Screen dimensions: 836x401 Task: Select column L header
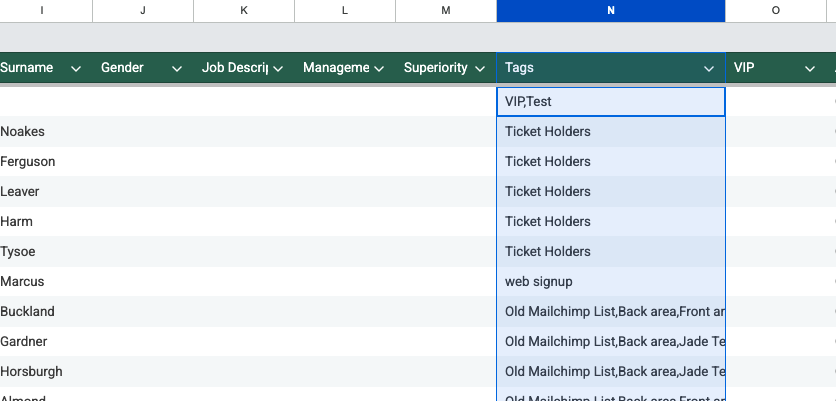[345, 10]
